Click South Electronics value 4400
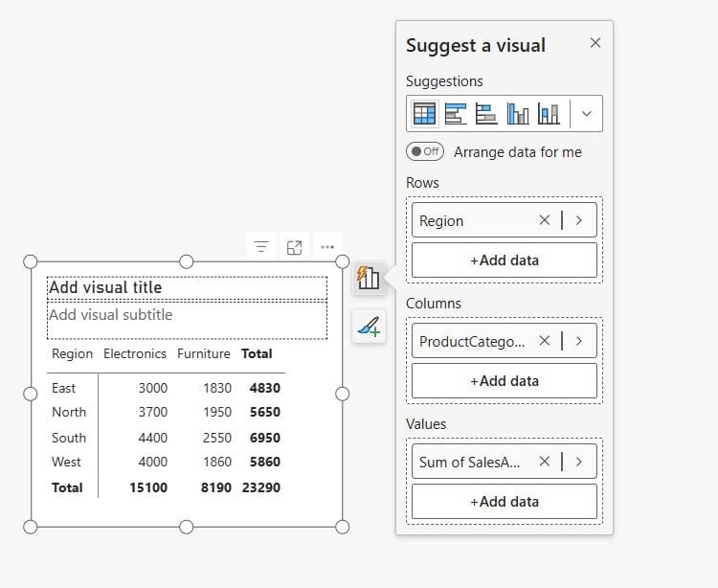718x588 pixels. (x=153, y=438)
